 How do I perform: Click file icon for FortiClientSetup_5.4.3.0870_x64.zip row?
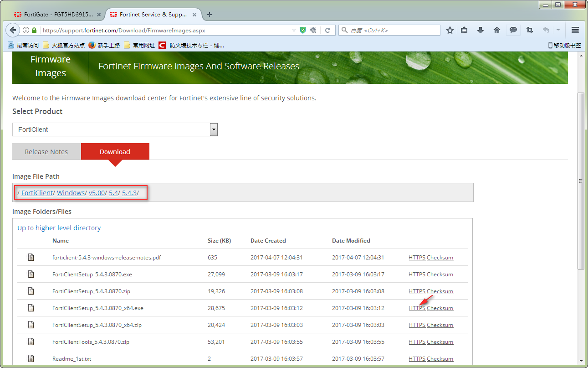[x=31, y=325]
